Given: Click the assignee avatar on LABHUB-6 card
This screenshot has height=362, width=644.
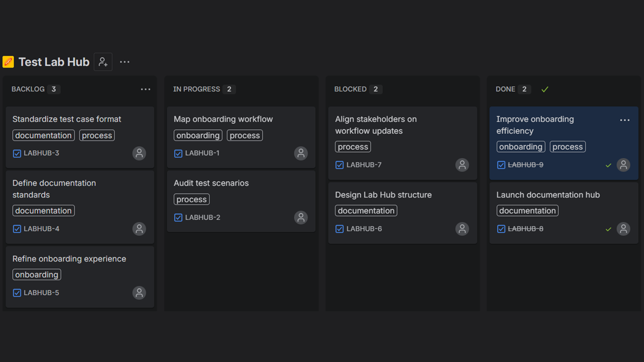Looking at the screenshot, I should pos(462,229).
